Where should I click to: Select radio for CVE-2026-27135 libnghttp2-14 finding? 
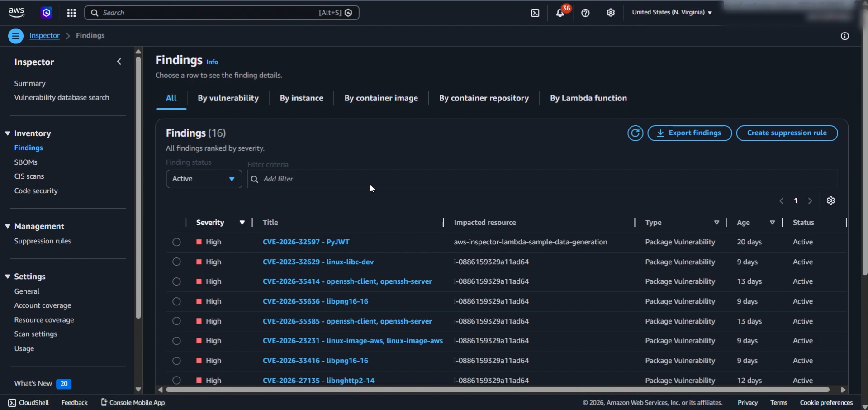176,380
